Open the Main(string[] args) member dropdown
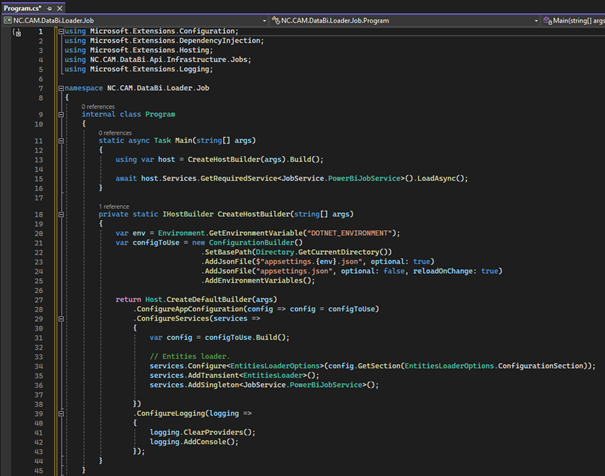Viewport: 605px width, 476px height. coord(575,20)
